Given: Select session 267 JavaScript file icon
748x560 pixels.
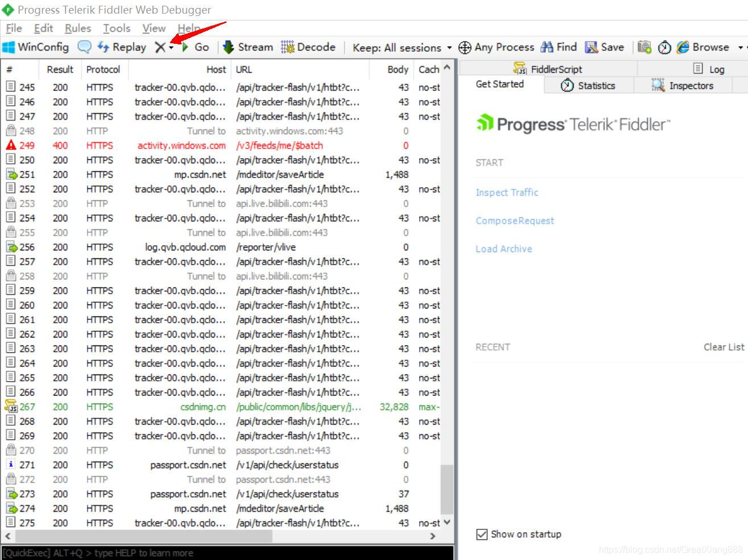Looking at the screenshot, I should pyautogui.click(x=11, y=406).
